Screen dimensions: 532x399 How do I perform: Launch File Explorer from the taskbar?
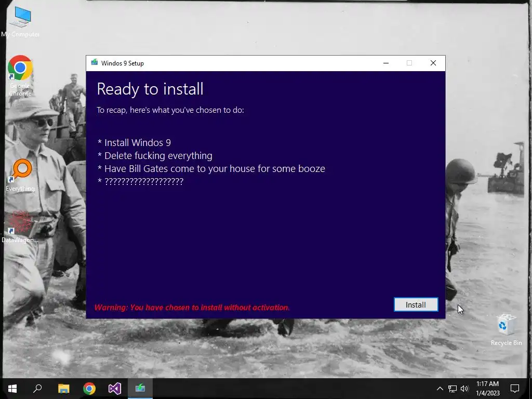(x=63, y=389)
